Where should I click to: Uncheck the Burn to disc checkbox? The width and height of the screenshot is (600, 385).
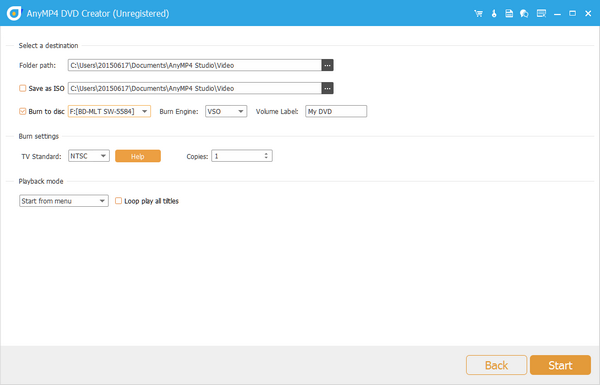23,111
